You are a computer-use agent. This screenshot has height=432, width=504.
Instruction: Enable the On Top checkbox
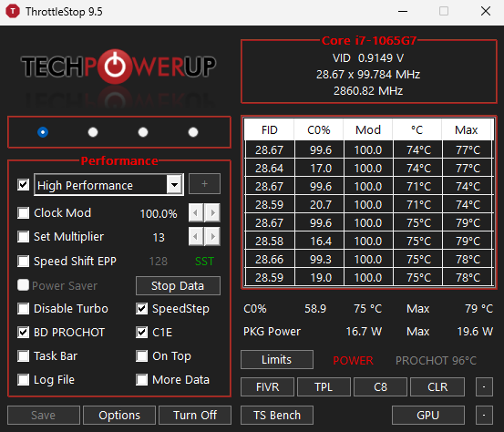pyautogui.click(x=142, y=356)
